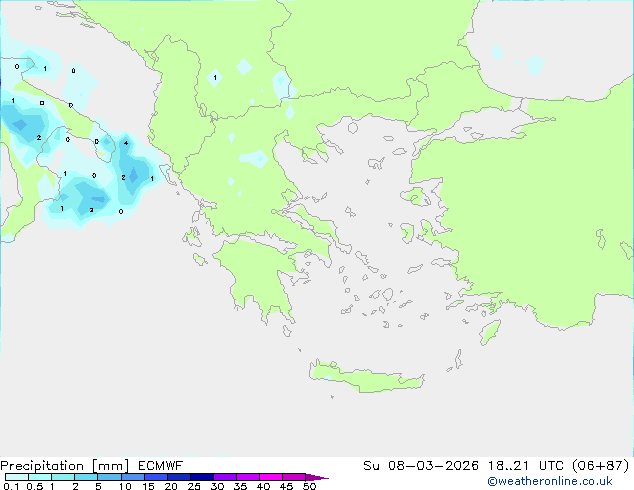634x490 pixels.
Task: Click the Precipitation [mm] ECMWF title
Action: 91,465
